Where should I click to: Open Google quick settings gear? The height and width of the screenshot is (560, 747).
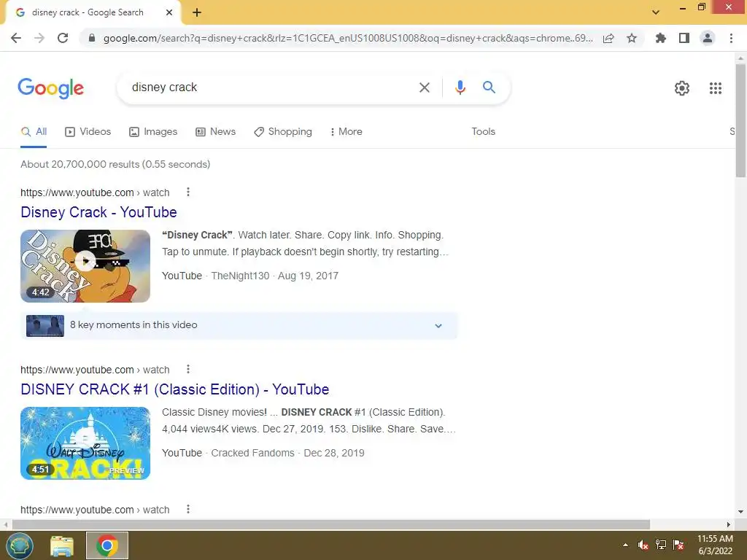[x=682, y=88]
